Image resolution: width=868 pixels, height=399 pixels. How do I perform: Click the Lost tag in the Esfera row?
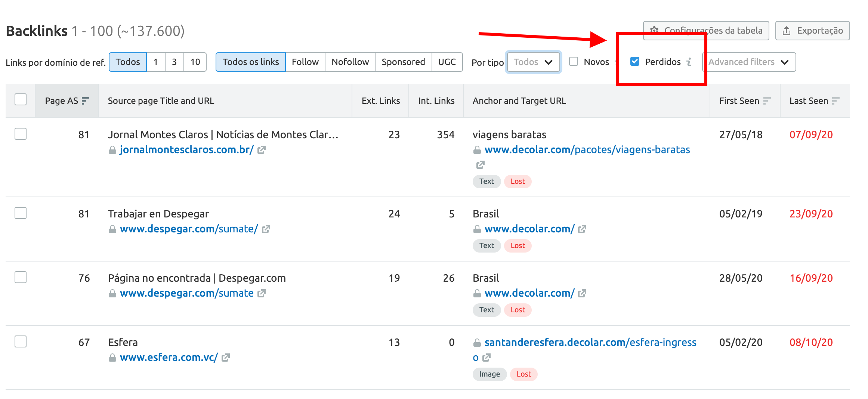point(524,374)
